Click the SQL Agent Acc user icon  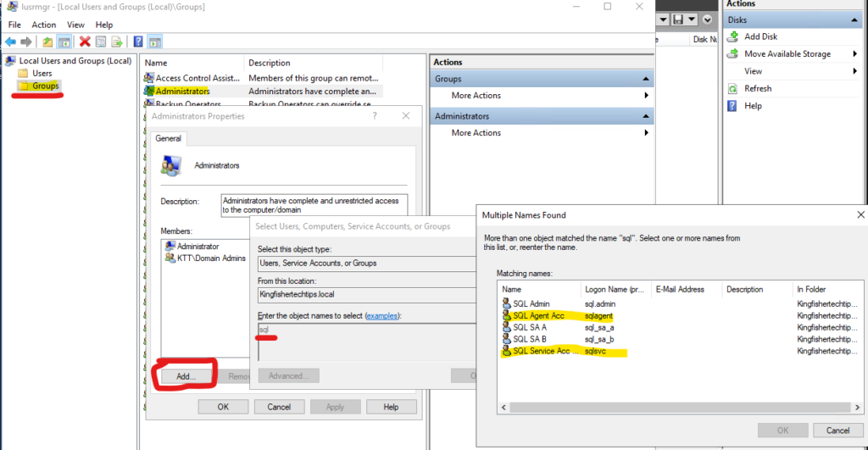(506, 315)
